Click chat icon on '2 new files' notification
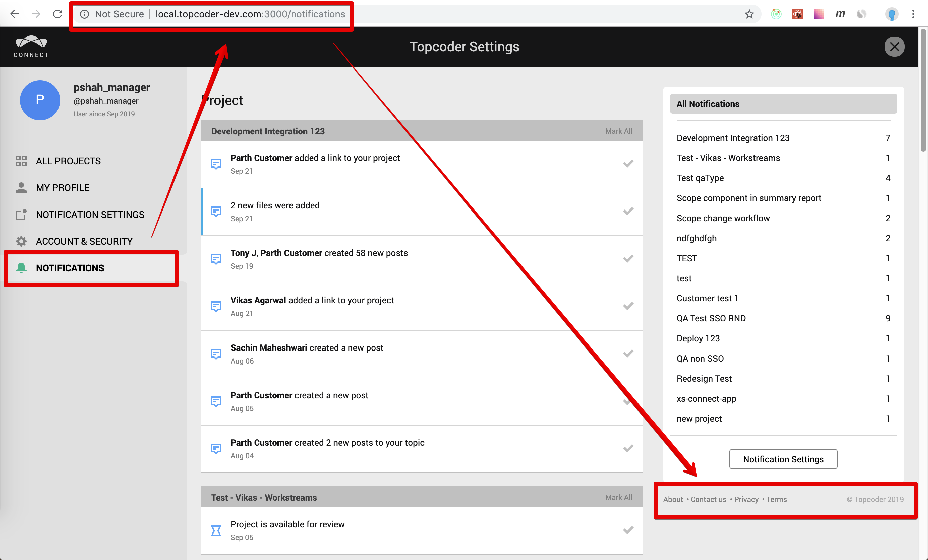Screen dimensions: 928x560 click(x=216, y=212)
